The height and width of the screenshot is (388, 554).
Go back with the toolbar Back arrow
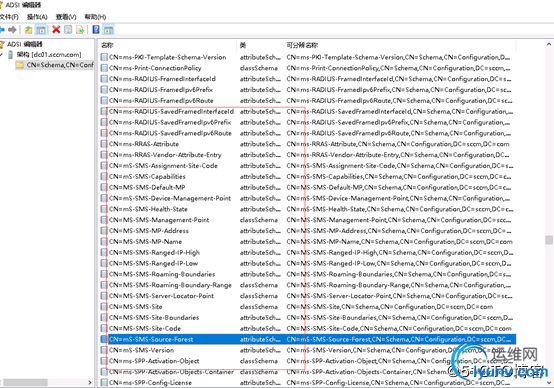2,29
